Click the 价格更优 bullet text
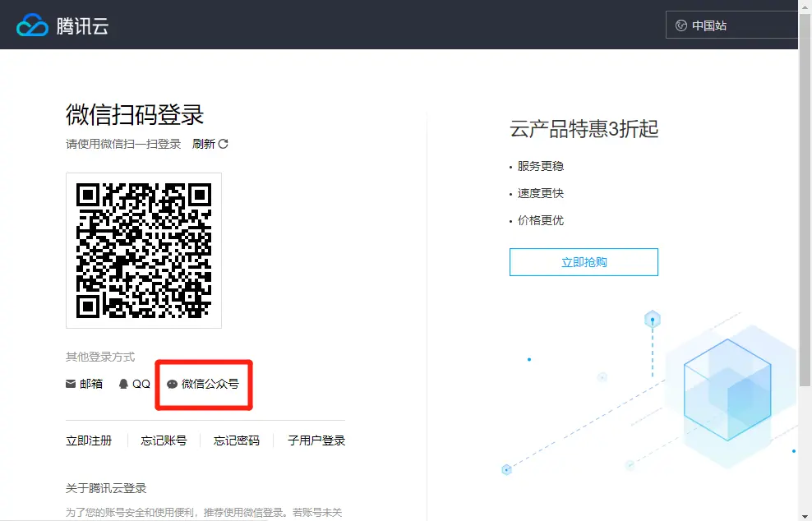The width and height of the screenshot is (812, 521). click(540, 220)
